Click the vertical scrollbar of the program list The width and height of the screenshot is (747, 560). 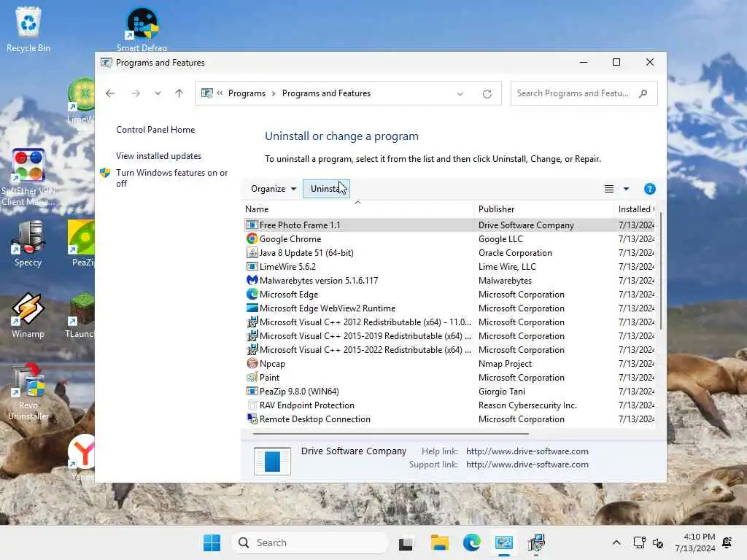pos(659,271)
